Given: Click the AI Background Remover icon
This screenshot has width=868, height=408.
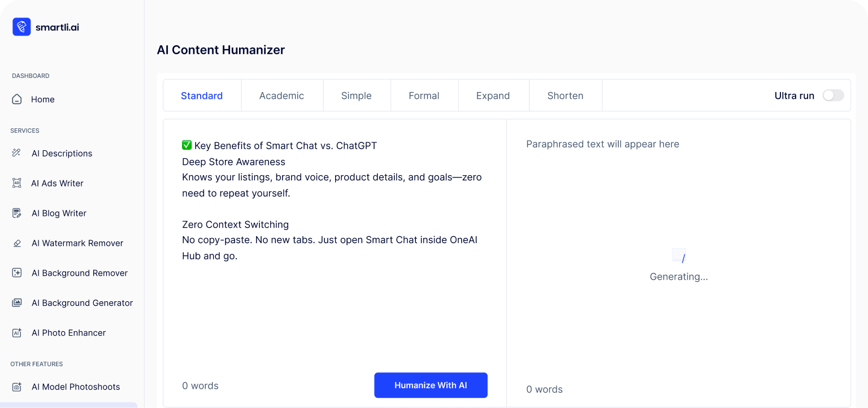Looking at the screenshot, I should click(x=17, y=272).
